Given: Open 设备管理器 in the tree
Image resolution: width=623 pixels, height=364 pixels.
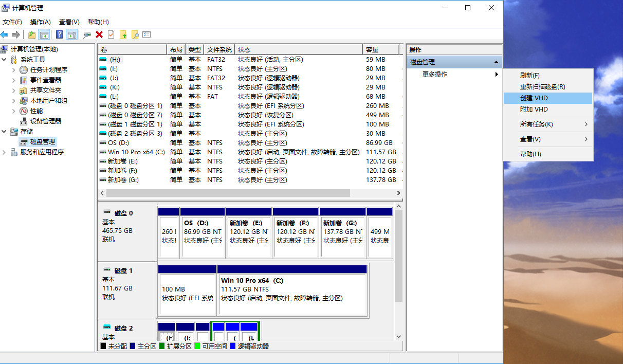Looking at the screenshot, I should (x=45, y=121).
